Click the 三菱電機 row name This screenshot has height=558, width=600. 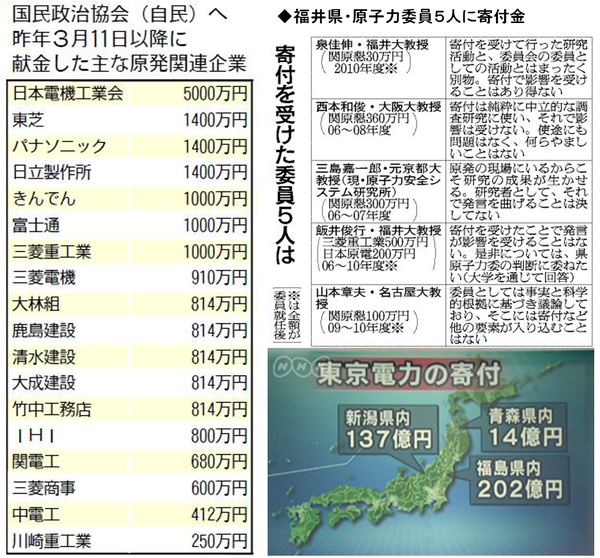pyautogui.click(x=44, y=278)
